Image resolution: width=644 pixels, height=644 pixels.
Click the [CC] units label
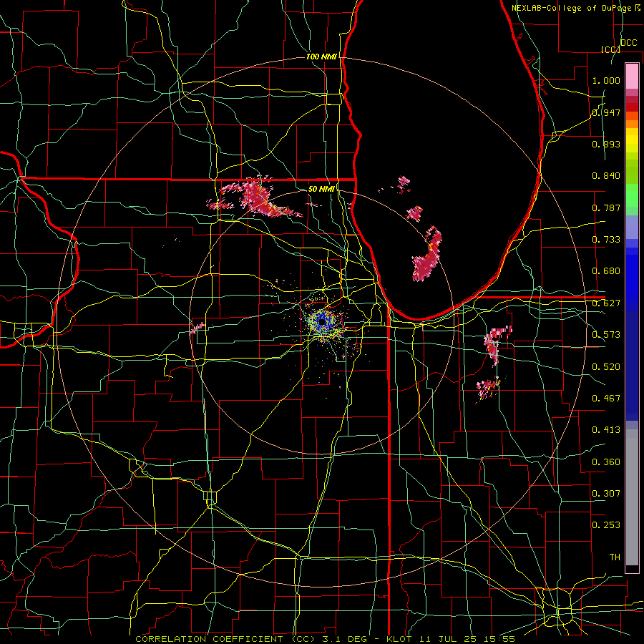pyautogui.click(x=610, y=49)
